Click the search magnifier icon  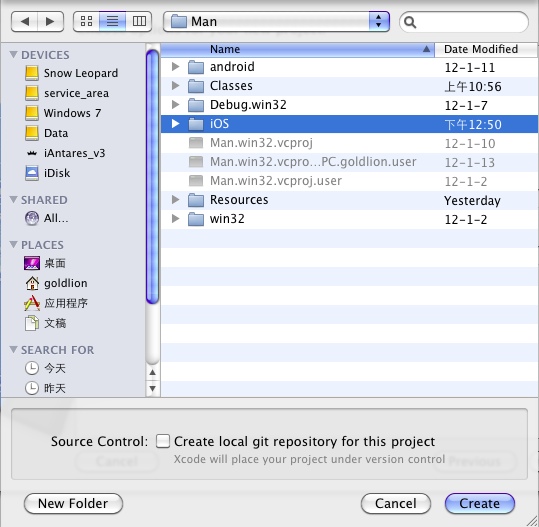click(410, 22)
